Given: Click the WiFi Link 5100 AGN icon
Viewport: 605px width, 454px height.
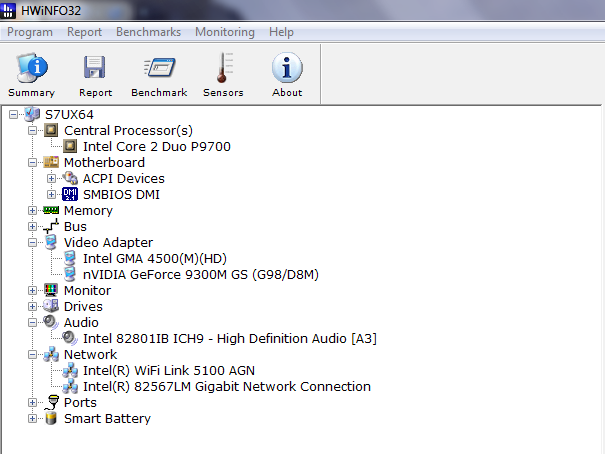Looking at the screenshot, I should coord(70,370).
